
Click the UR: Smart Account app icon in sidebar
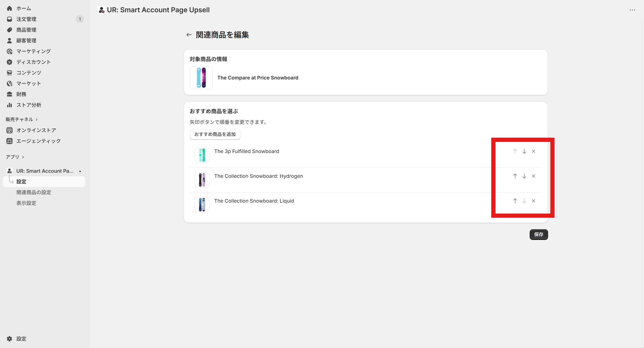point(9,171)
